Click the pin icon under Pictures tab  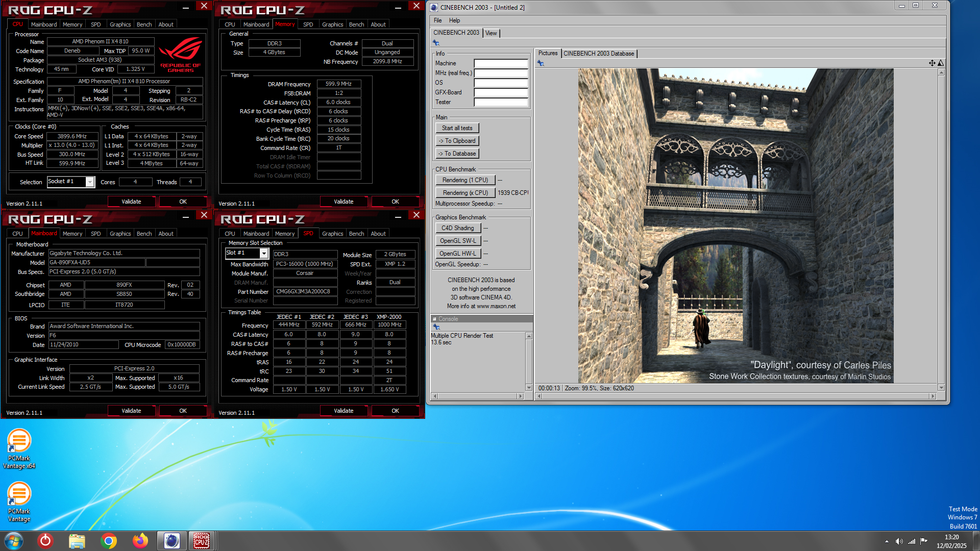[x=541, y=63]
